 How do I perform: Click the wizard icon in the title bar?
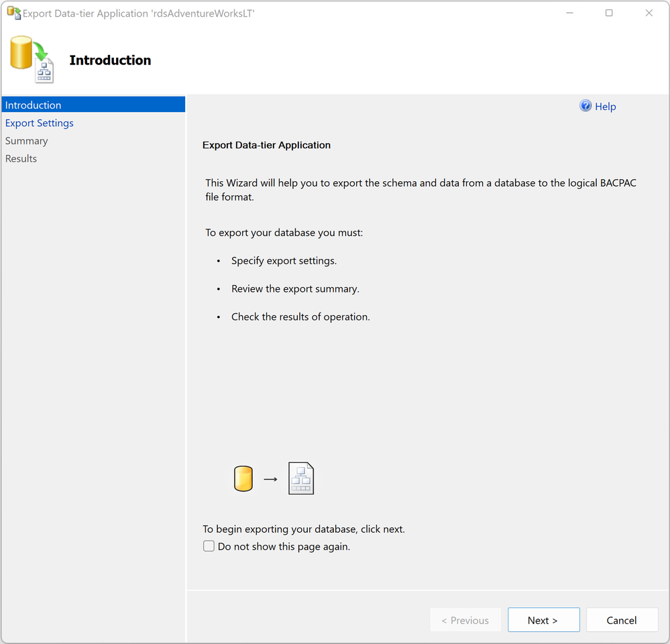pos(13,13)
